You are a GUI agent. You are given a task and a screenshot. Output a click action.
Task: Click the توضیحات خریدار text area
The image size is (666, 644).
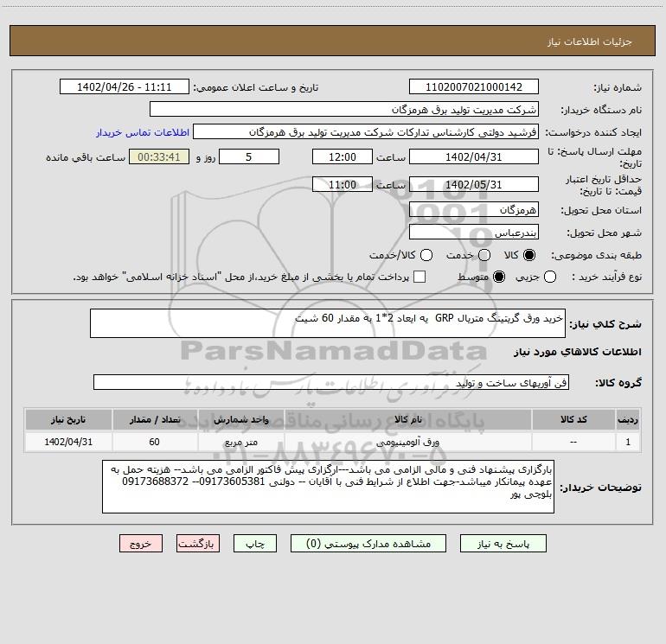point(329,487)
